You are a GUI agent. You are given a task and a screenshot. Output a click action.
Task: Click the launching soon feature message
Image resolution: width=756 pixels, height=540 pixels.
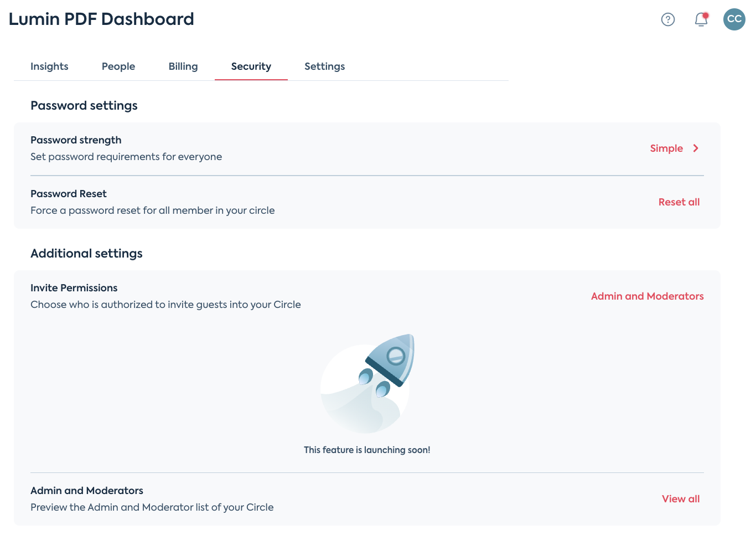pyautogui.click(x=367, y=450)
